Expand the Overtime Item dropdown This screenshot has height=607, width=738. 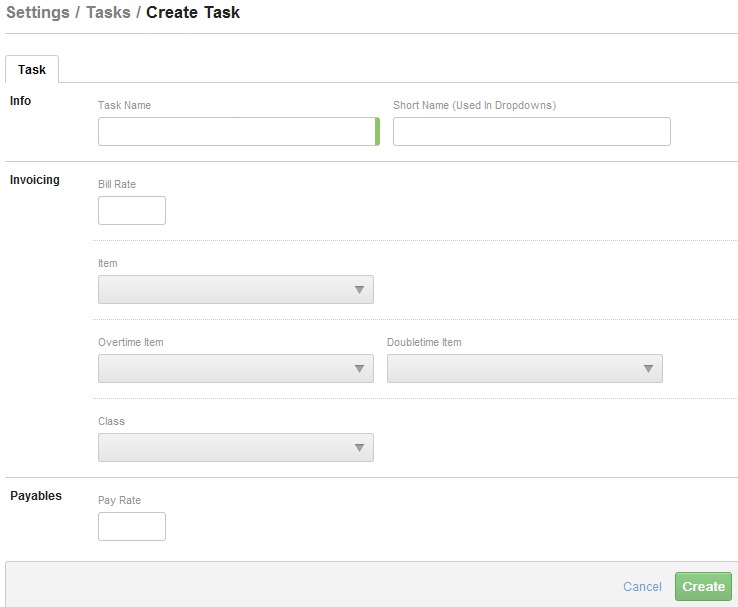[x=236, y=368]
